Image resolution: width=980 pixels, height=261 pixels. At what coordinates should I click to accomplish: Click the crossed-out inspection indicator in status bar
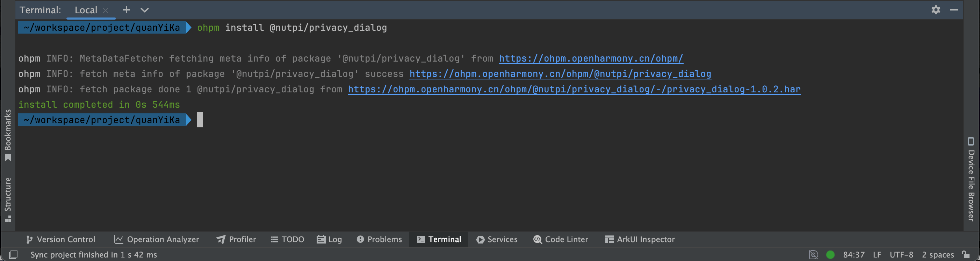click(813, 254)
